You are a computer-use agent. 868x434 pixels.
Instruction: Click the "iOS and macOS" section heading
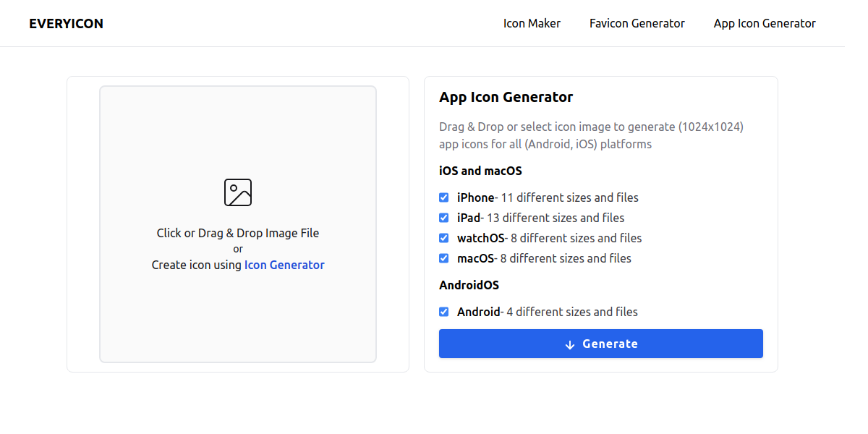480,171
